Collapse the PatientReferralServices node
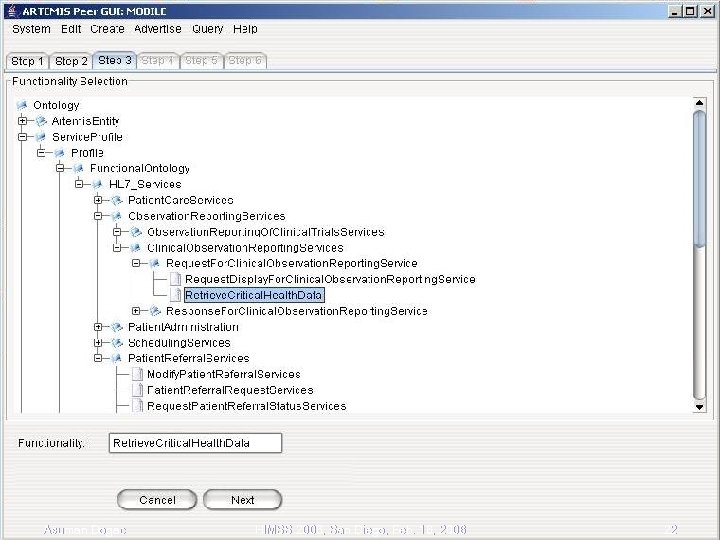The image size is (720, 540). [x=98, y=358]
